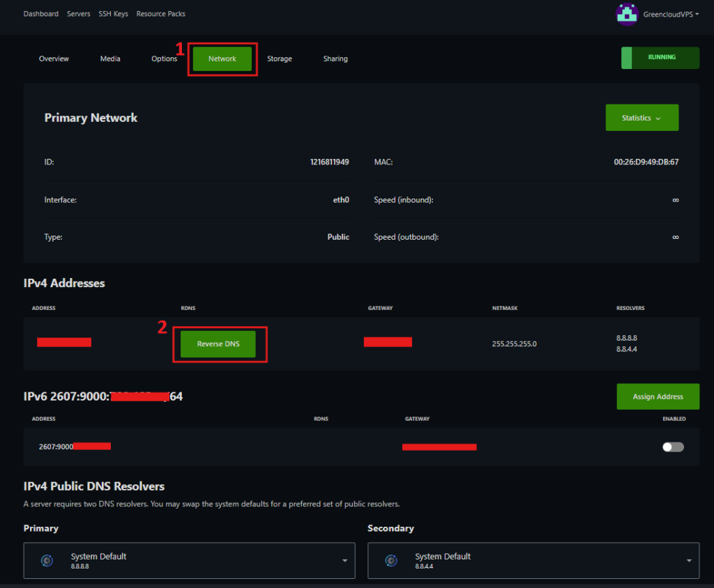Open the Primary DNS resolver dropdown

(x=190, y=561)
